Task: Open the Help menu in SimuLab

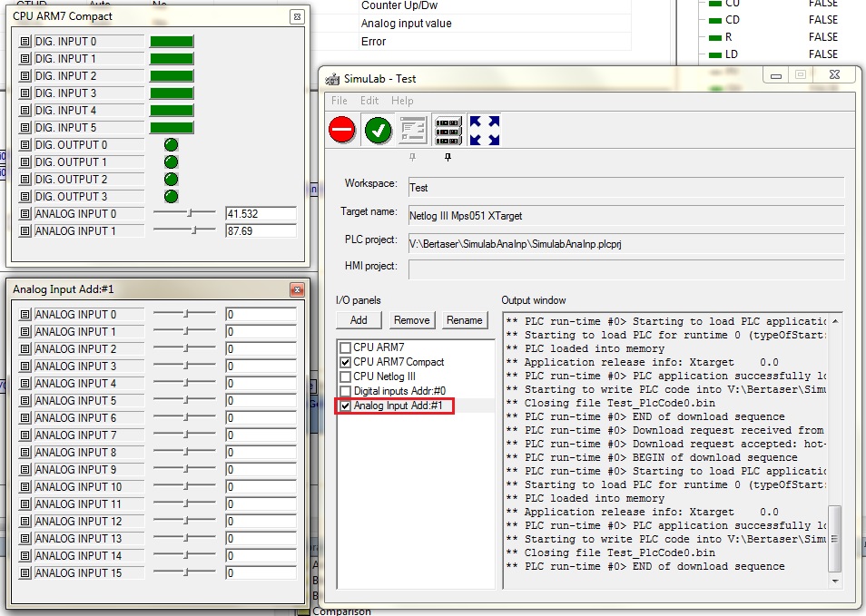Action: 402,101
